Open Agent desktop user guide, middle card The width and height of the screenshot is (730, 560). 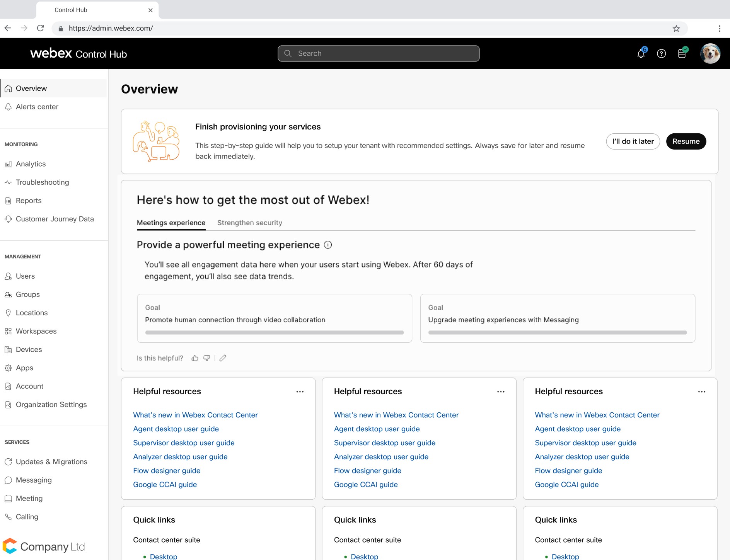[x=377, y=429]
